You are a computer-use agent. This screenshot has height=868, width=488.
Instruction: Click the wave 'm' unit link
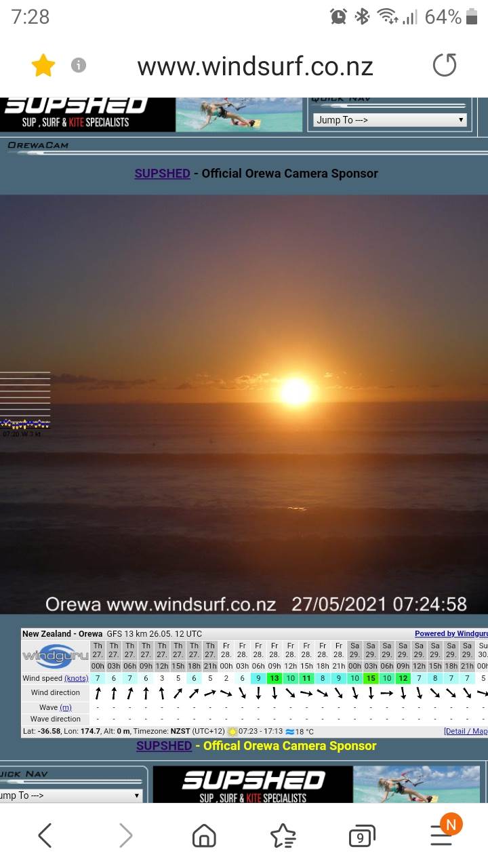[x=65, y=707]
